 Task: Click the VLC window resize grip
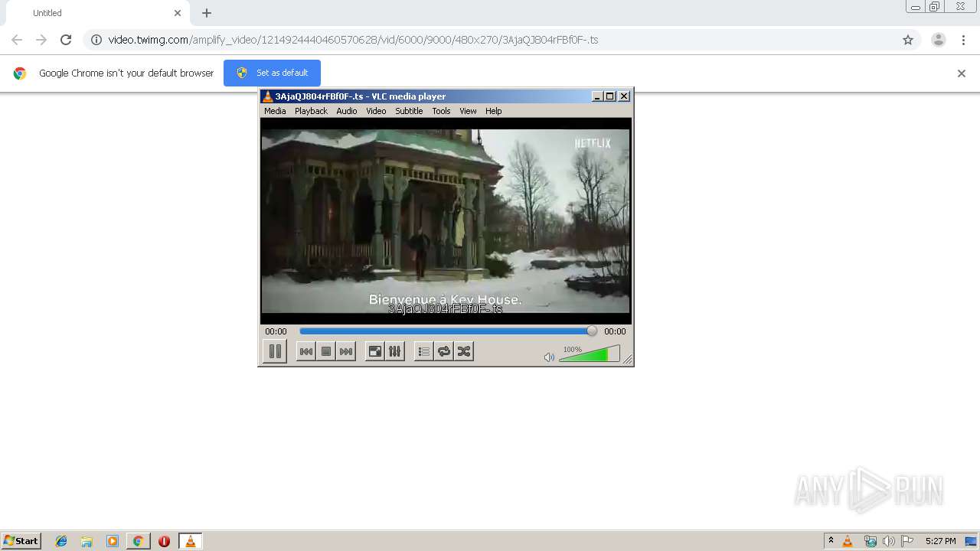click(x=627, y=360)
